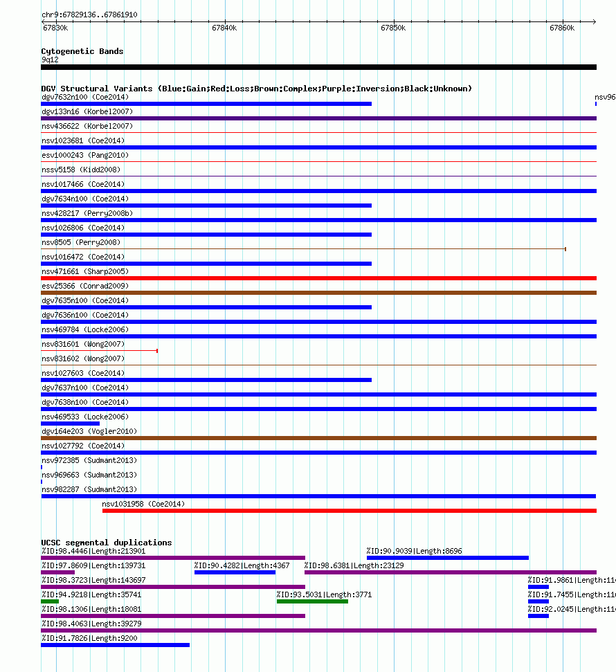
Task: Click the chr9:67829136..67861910 coordinate label
Action: 89,15
